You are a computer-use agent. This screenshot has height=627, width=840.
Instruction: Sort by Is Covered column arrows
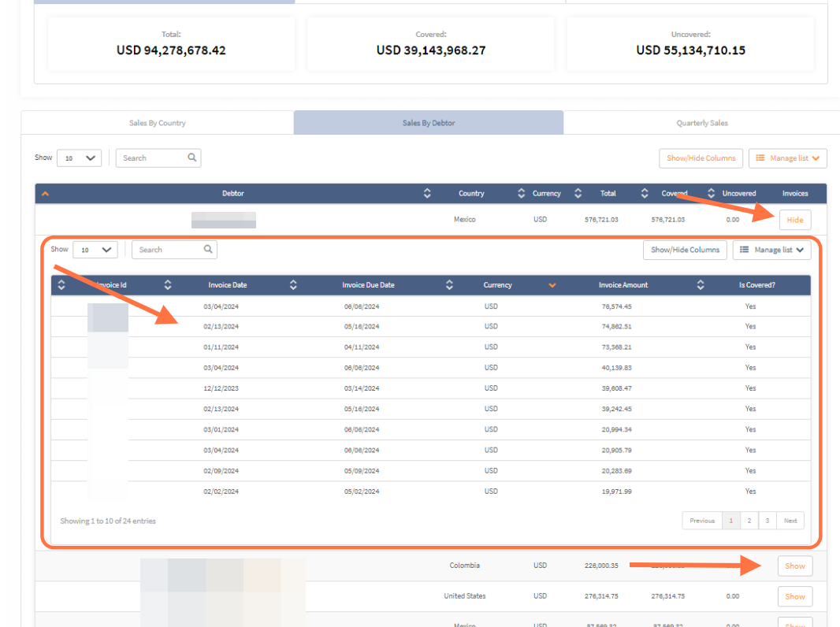701,285
